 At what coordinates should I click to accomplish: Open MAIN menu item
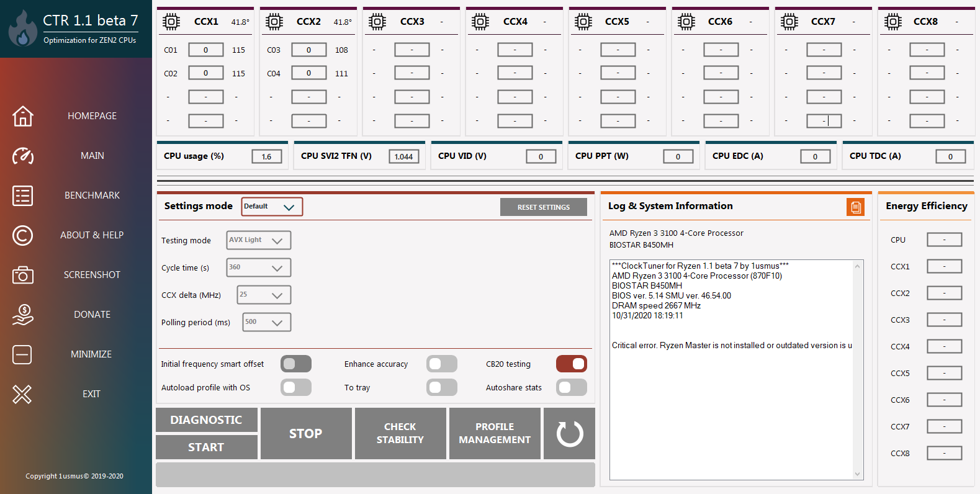coord(92,156)
